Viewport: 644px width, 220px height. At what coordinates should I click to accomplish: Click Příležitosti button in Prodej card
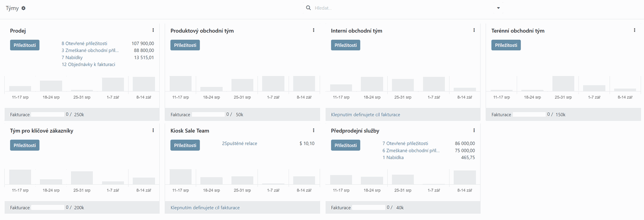pos(25,45)
